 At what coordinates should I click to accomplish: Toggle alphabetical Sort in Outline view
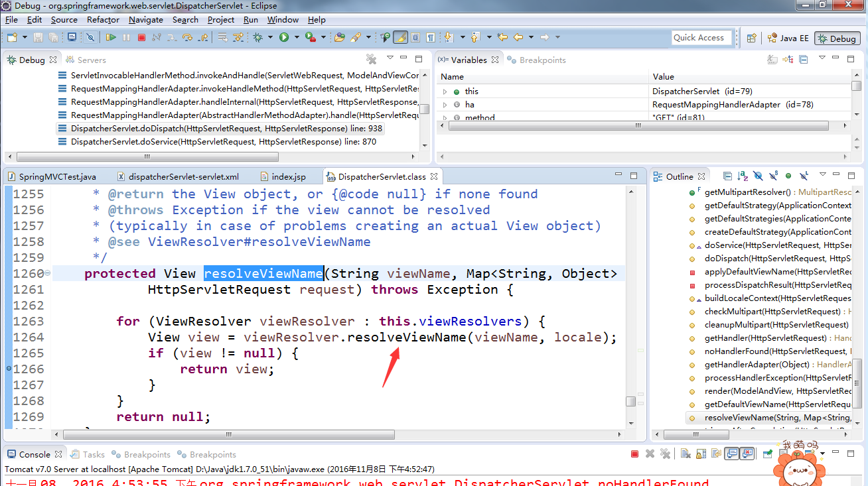point(743,176)
